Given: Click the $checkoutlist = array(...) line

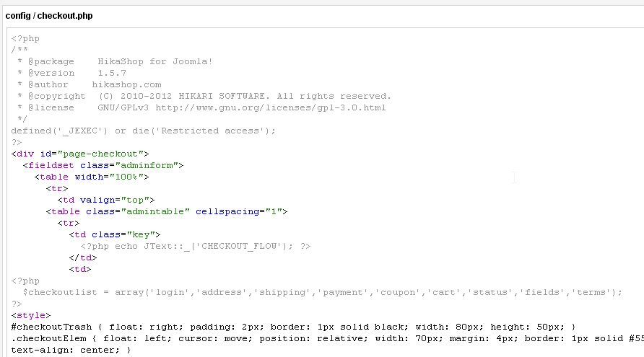Looking at the screenshot, I should point(323,292).
